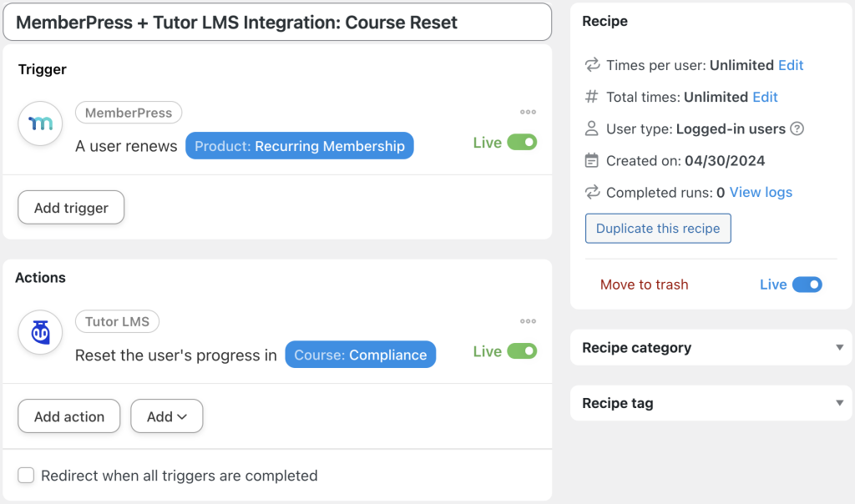This screenshot has height=504, width=855.
Task: Click the hashtag icon beside Total times
Action: click(591, 97)
